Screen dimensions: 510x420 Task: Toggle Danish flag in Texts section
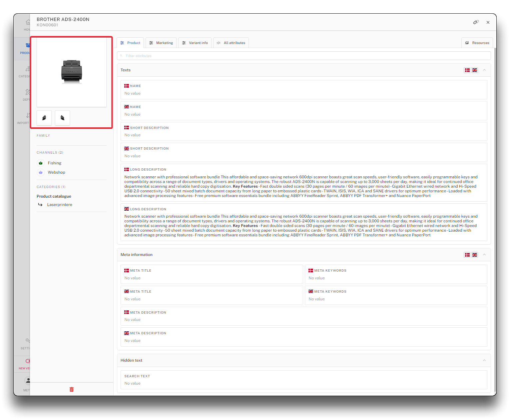(467, 70)
